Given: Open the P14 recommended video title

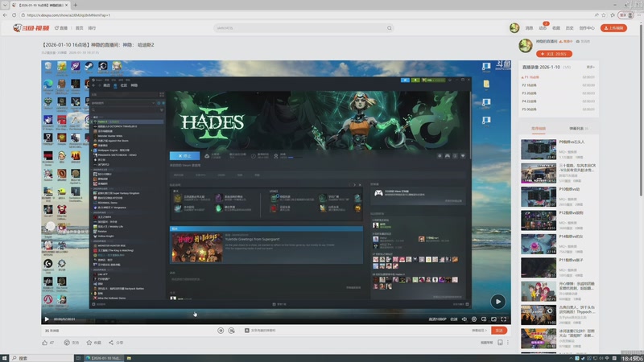Looking at the screenshot, I should pyautogui.click(x=571, y=237).
